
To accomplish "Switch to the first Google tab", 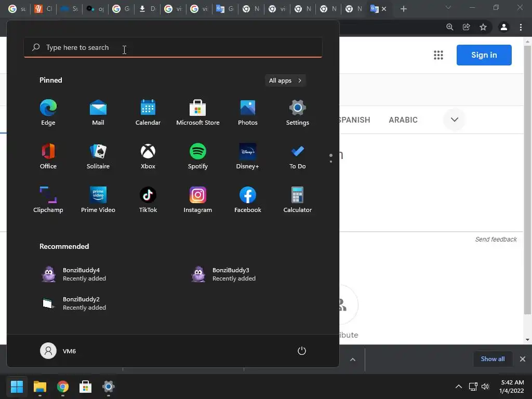I will (x=17, y=9).
